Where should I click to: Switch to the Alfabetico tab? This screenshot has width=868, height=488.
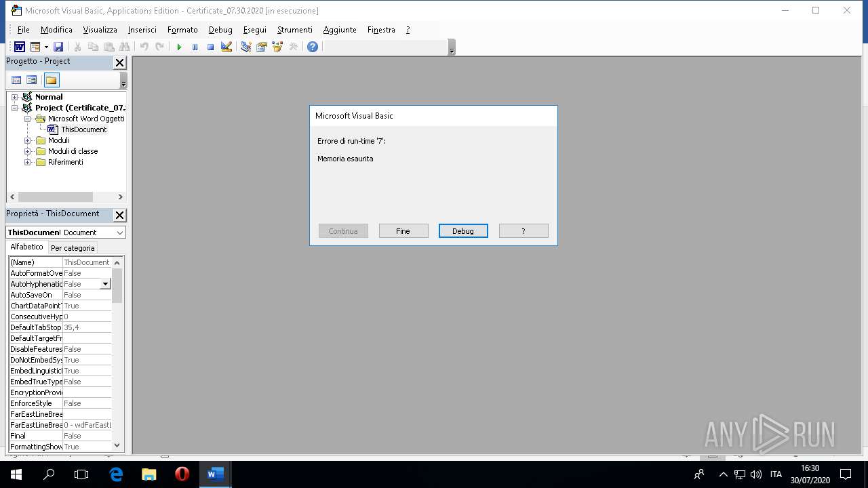[x=26, y=247]
